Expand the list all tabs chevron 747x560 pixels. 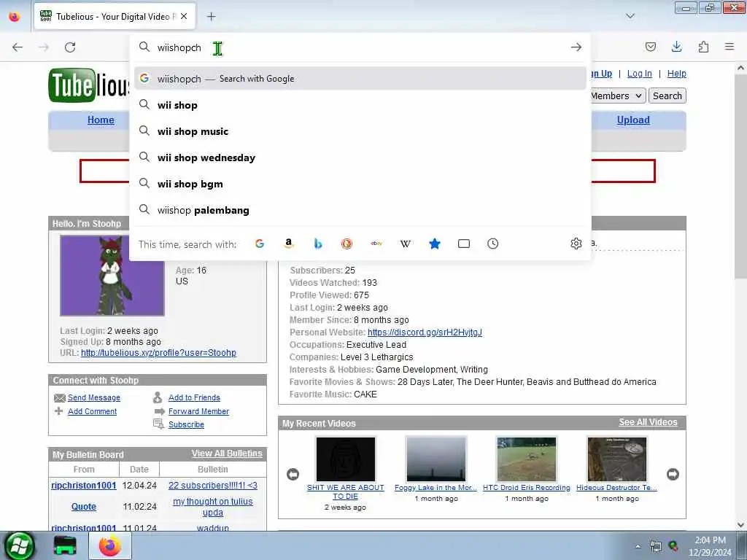click(630, 16)
